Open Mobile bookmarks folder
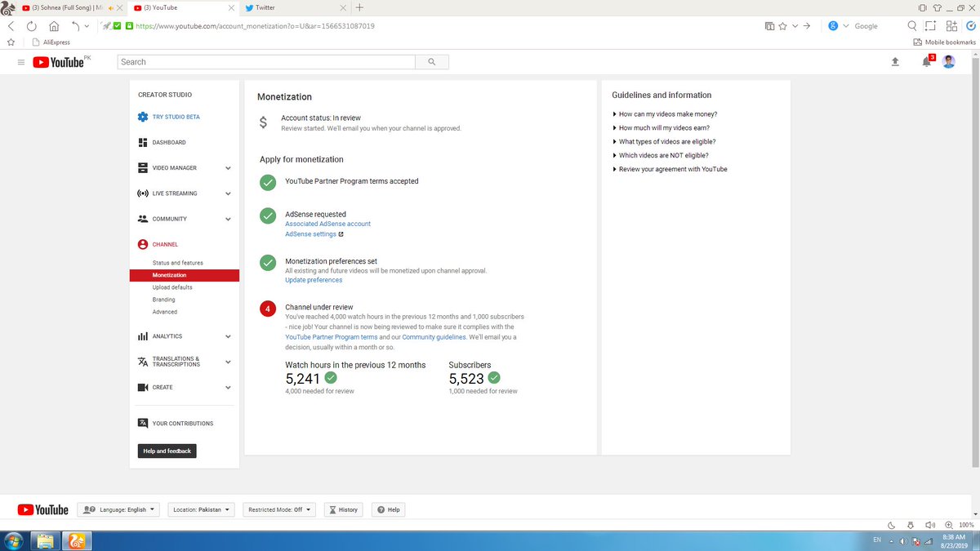This screenshot has width=980, height=551. point(945,42)
